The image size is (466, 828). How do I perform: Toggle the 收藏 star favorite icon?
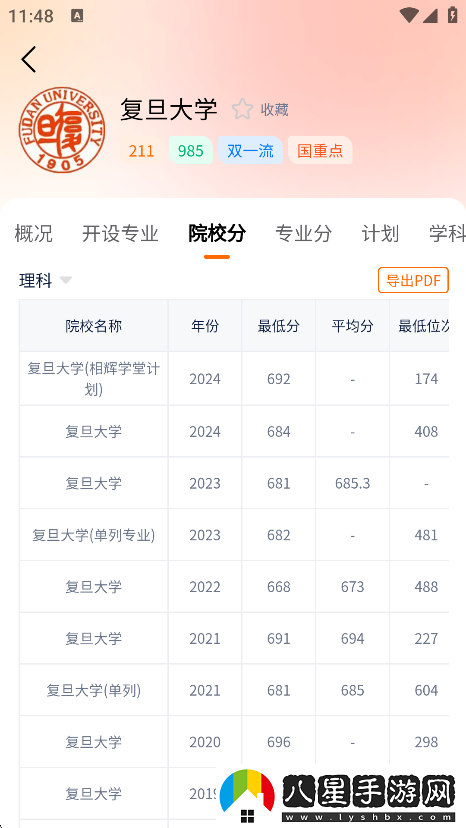(243, 109)
